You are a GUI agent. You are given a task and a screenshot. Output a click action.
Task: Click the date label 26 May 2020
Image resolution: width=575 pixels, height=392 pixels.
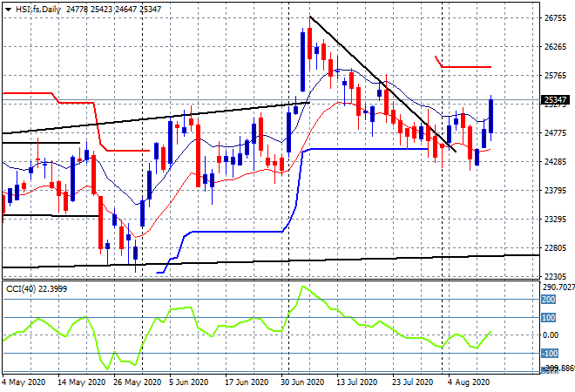pyautogui.click(x=137, y=382)
